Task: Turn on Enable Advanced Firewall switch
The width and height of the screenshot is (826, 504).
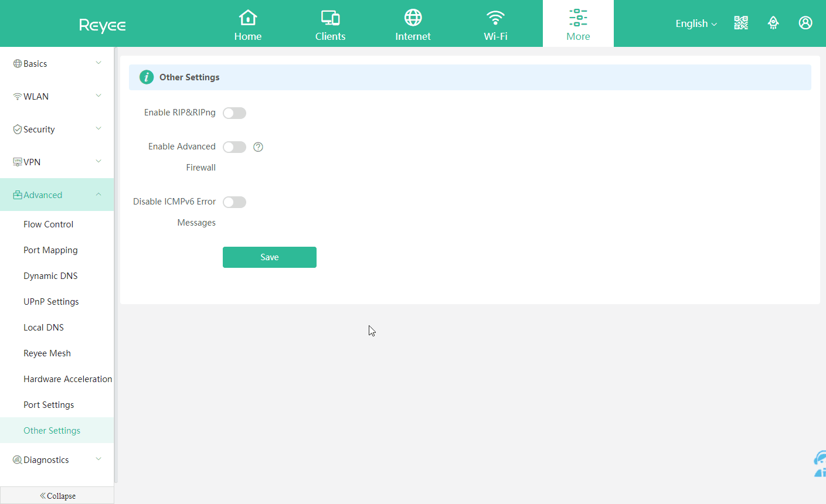Action: point(234,147)
